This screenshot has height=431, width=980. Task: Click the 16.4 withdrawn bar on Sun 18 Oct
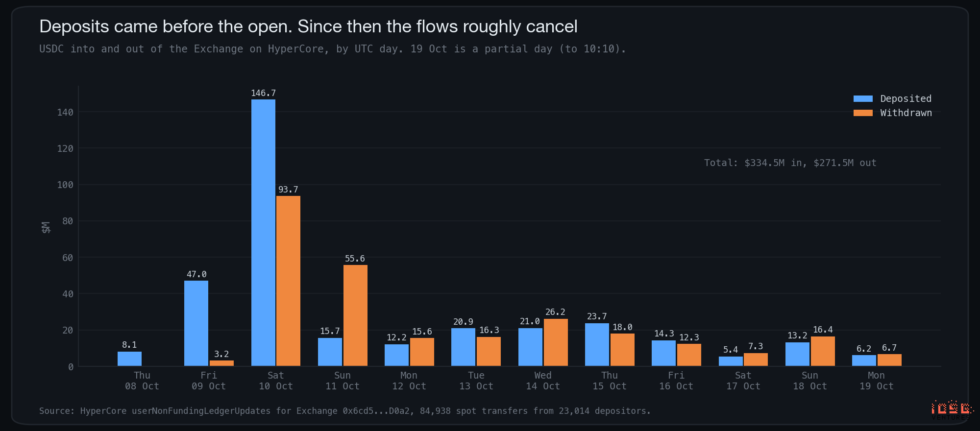pyautogui.click(x=823, y=351)
